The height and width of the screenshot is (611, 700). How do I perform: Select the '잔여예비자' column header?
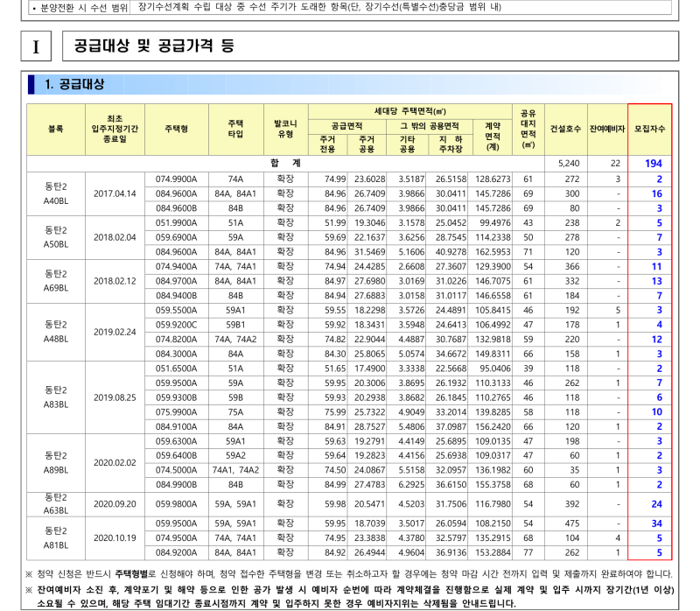607,129
